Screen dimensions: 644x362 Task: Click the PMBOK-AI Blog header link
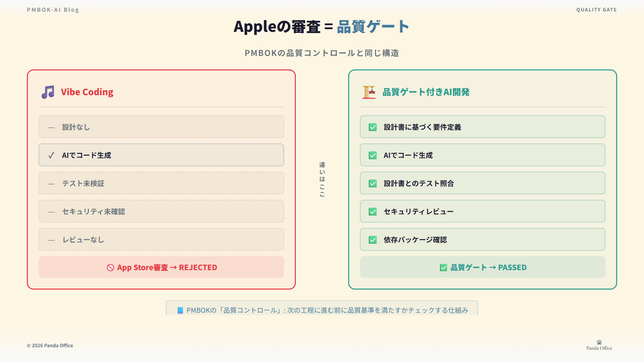53,10
